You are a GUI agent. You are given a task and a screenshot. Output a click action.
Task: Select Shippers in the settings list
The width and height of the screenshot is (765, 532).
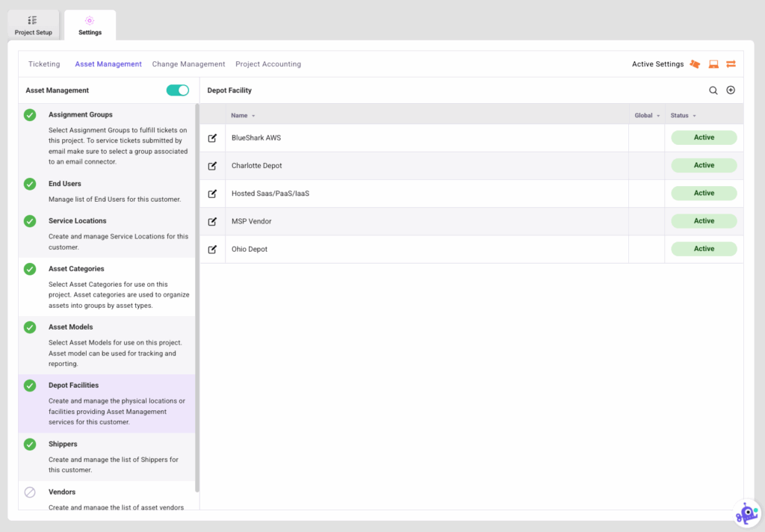coord(63,445)
